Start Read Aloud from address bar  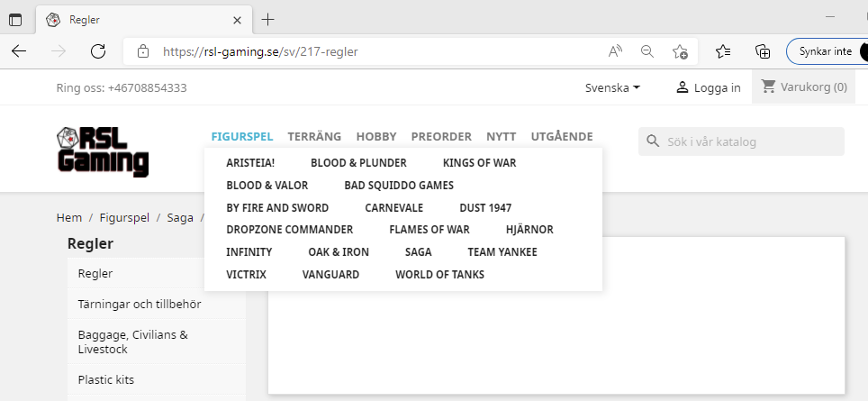(x=615, y=51)
